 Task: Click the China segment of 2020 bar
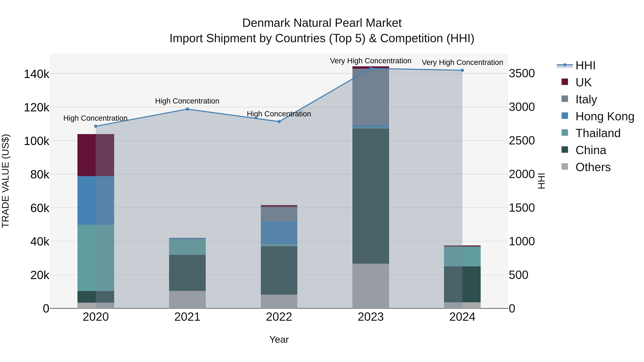point(96,297)
